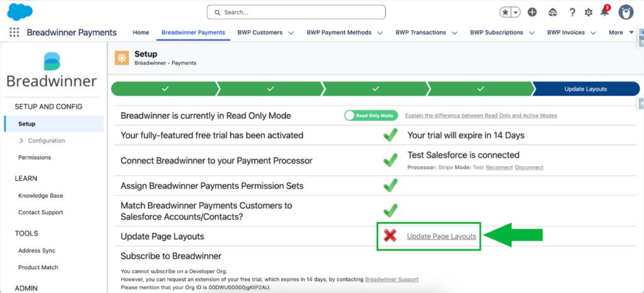The height and width of the screenshot is (293, 644).
Task: Click the Update Page Layouts link
Action: 441,236
